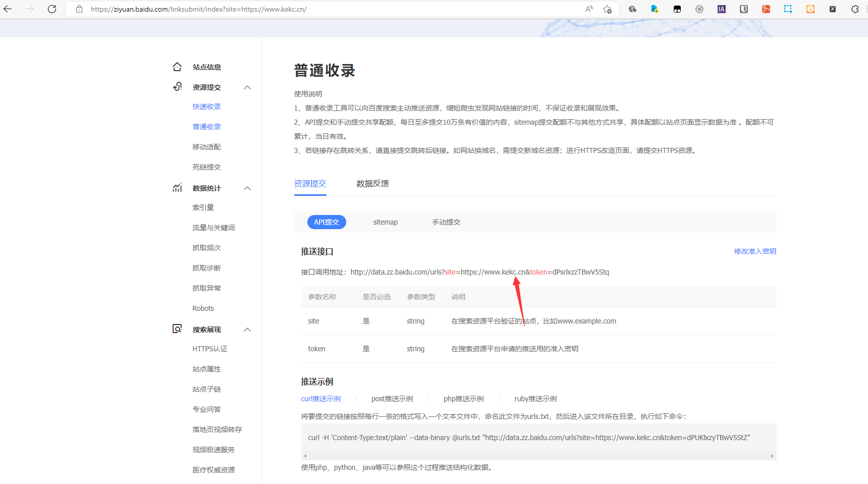The height and width of the screenshot is (484, 868).
Task: Click the 搜索展现 search icon in sidebar
Action: click(x=177, y=329)
